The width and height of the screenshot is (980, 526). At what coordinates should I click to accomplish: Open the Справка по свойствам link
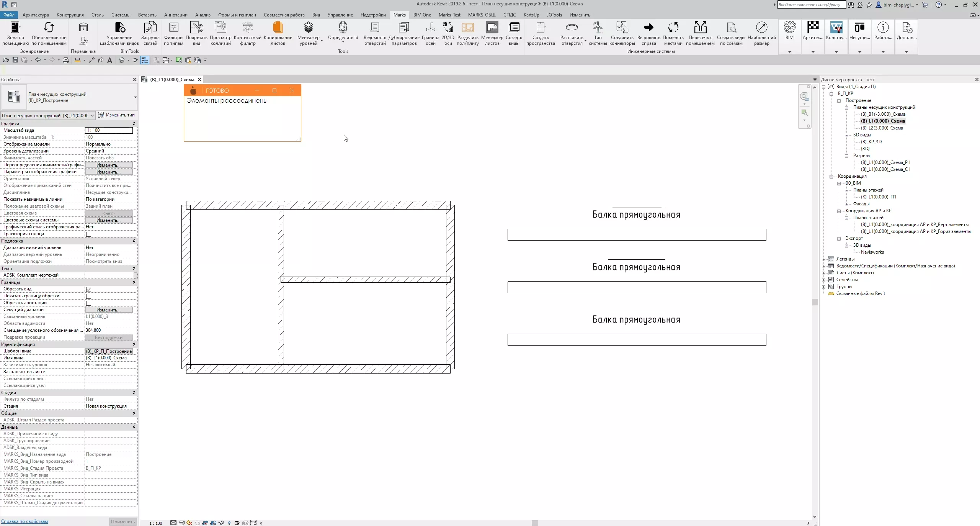pyautogui.click(x=24, y=521)
